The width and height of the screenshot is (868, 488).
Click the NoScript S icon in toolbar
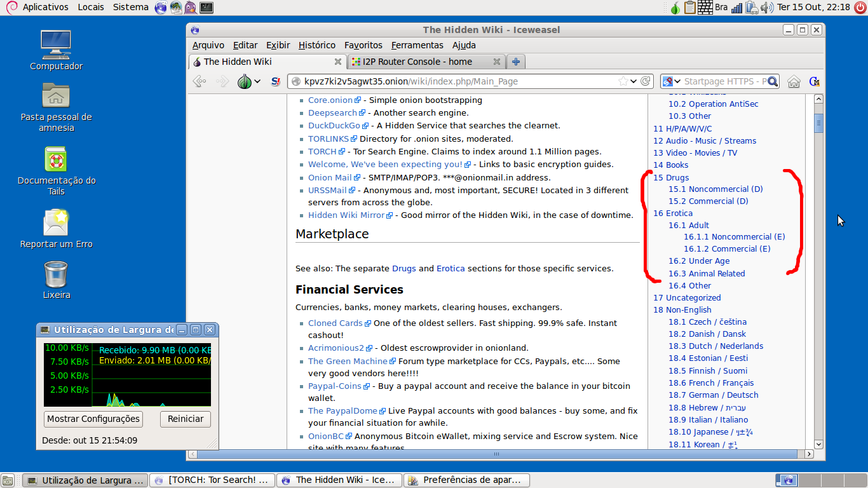point(276,81)
